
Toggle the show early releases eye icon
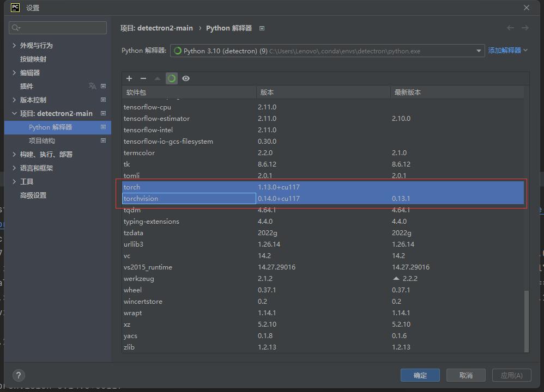(x=186, y=78)
